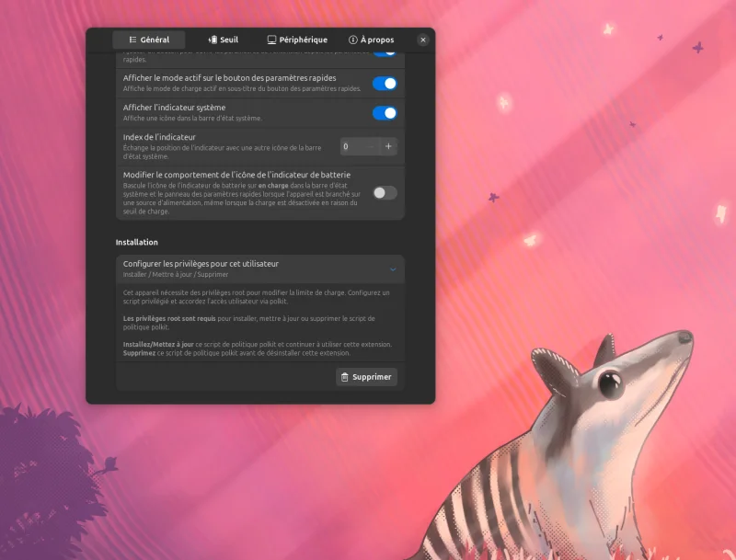736x560 pixels.
Task: Switch to the Général tab
Action: click(149, 40)
